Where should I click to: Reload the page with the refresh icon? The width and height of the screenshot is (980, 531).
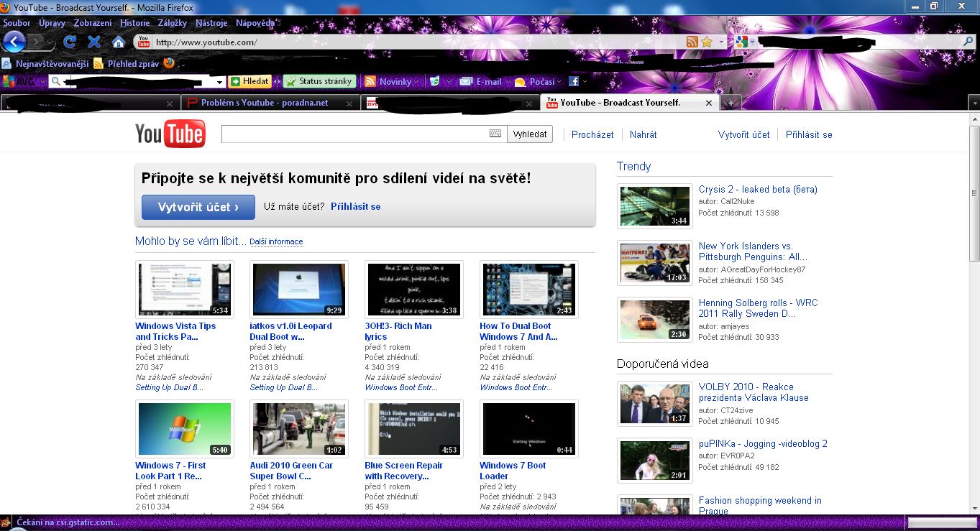(x=70, y=42)
